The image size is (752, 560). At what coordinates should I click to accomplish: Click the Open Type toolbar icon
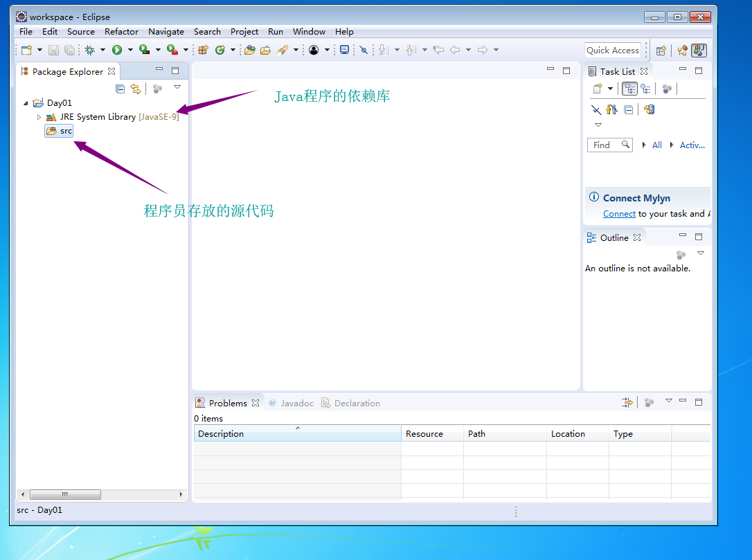click(x=249, y=50)
